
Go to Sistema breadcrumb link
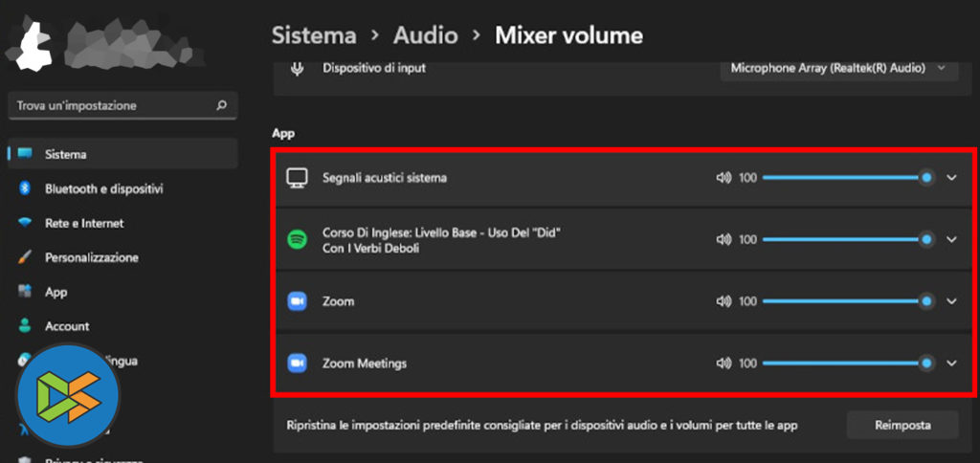pos(314,35)
